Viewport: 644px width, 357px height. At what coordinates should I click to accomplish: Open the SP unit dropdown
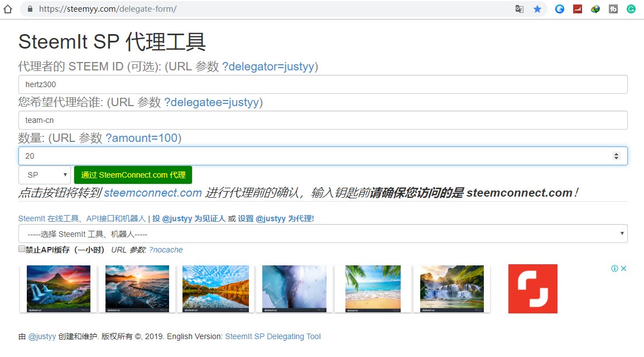tap(44, 175)
